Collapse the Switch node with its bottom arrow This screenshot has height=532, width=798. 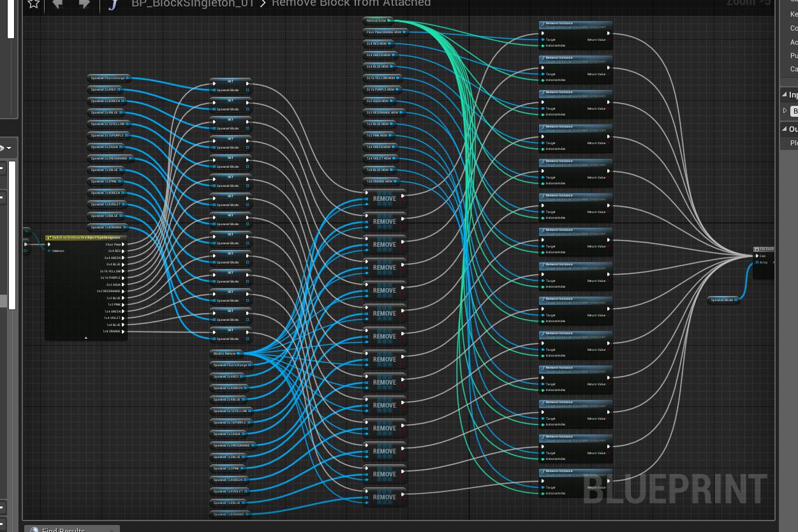[85, 337]
